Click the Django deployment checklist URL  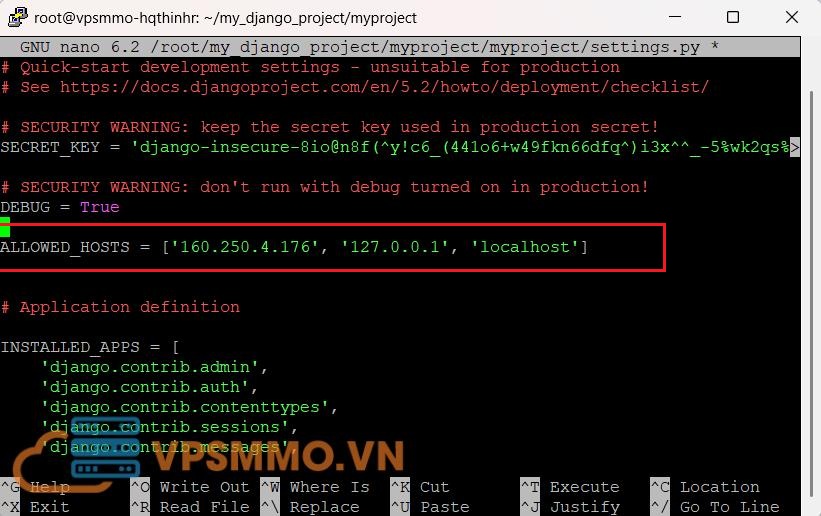click(x=384, y=87)
